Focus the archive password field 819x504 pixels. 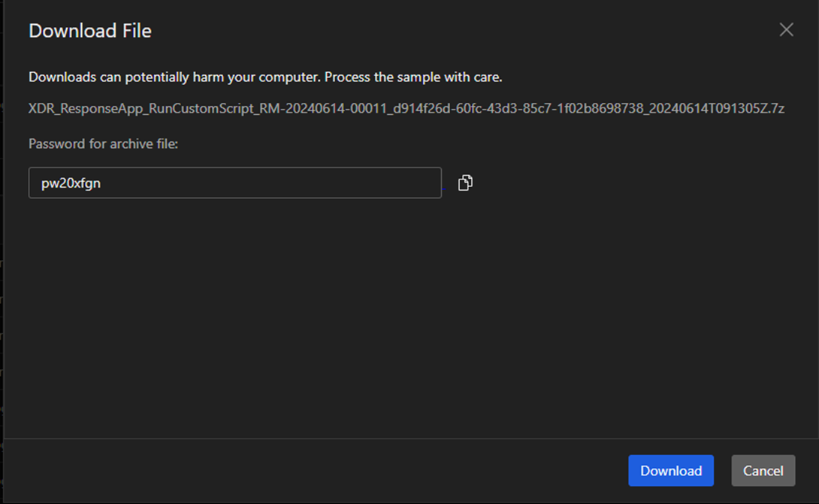[234, 183]
